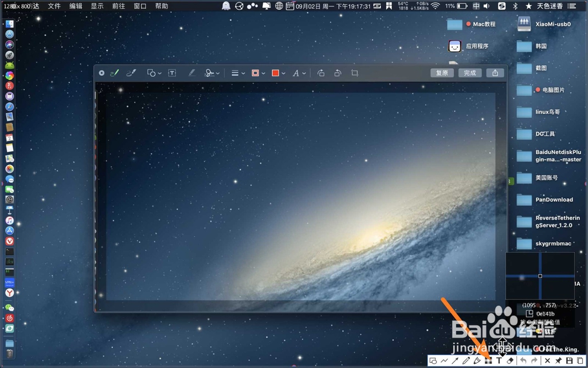Click the Bluetooth icon in menu bar
The height and width of the screenshot is (368, 588).
pos(515,6)
